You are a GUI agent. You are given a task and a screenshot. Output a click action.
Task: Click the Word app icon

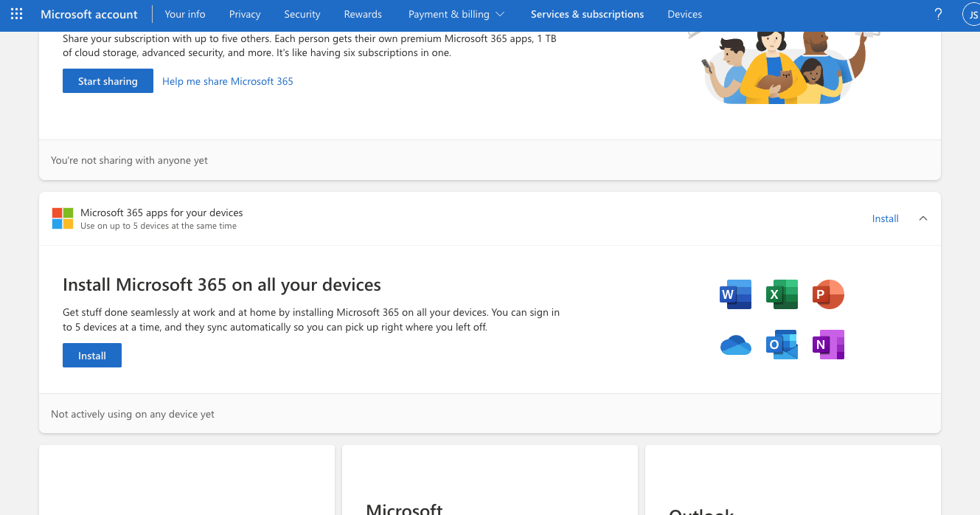(x=735, y=294)
